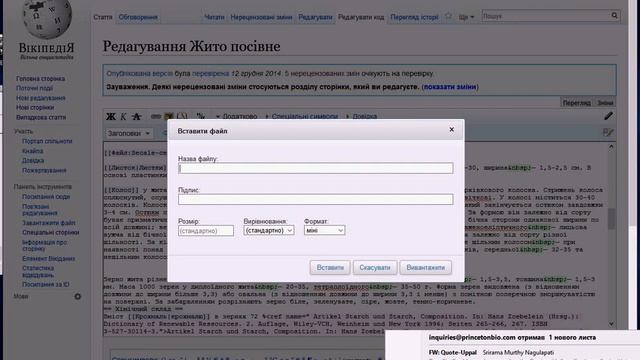640x360 pixels.
Task: Click the language settings gear icon
Action: tap(78, 296)
